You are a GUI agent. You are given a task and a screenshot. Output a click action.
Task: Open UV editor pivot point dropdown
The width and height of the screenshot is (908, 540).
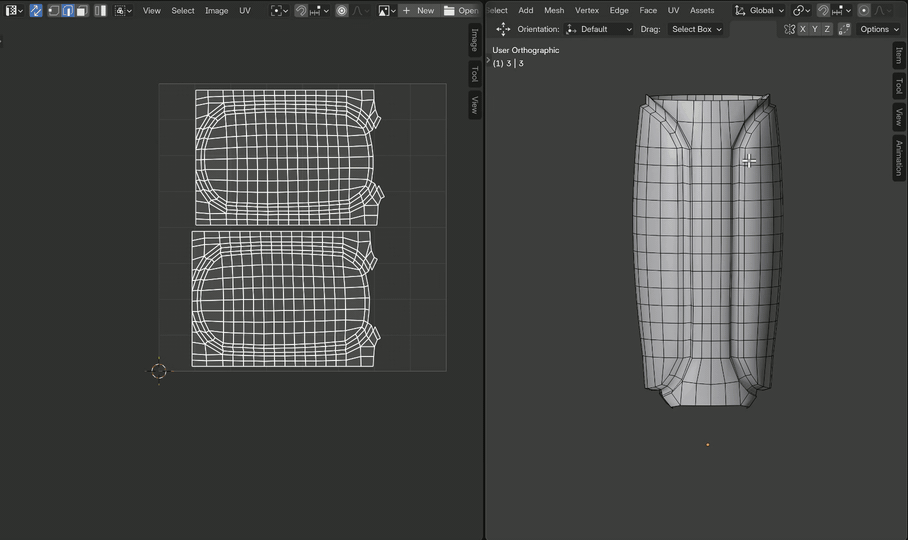click(279, 10)
